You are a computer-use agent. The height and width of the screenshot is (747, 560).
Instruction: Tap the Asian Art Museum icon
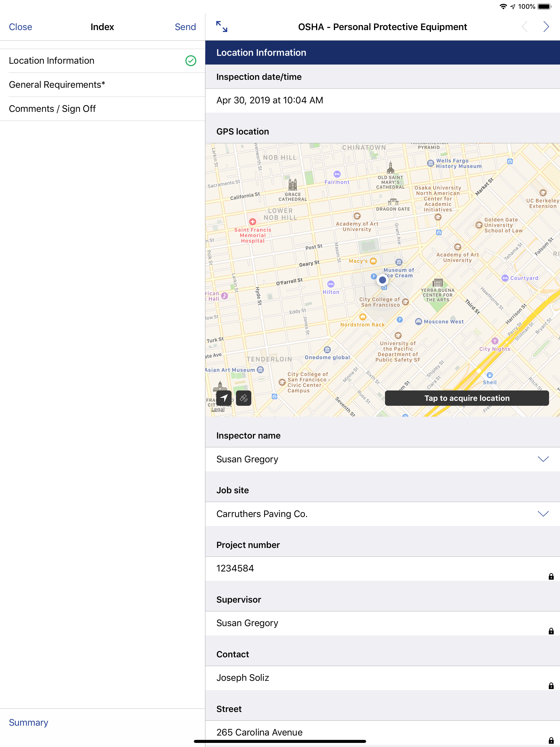pos(260,370)
